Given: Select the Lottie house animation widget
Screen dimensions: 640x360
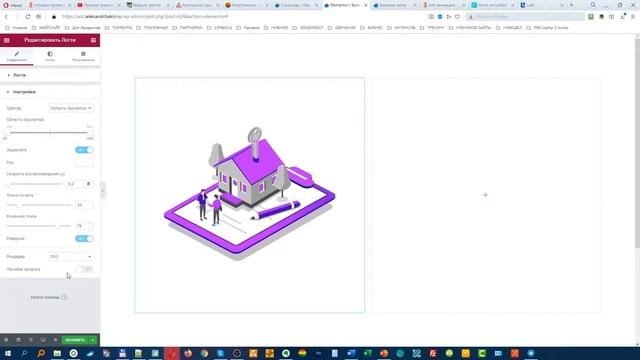Looking at the screenshot, I should (249, 195).
